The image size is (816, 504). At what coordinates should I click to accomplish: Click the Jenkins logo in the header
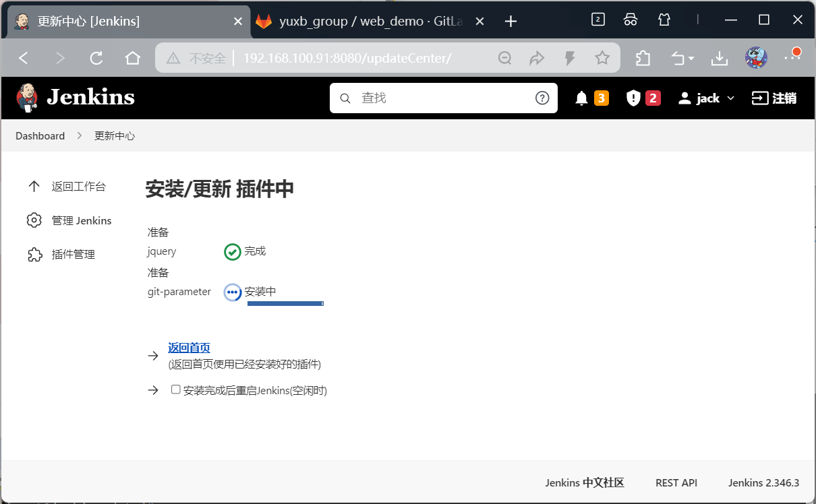click(x=76, y=98)
